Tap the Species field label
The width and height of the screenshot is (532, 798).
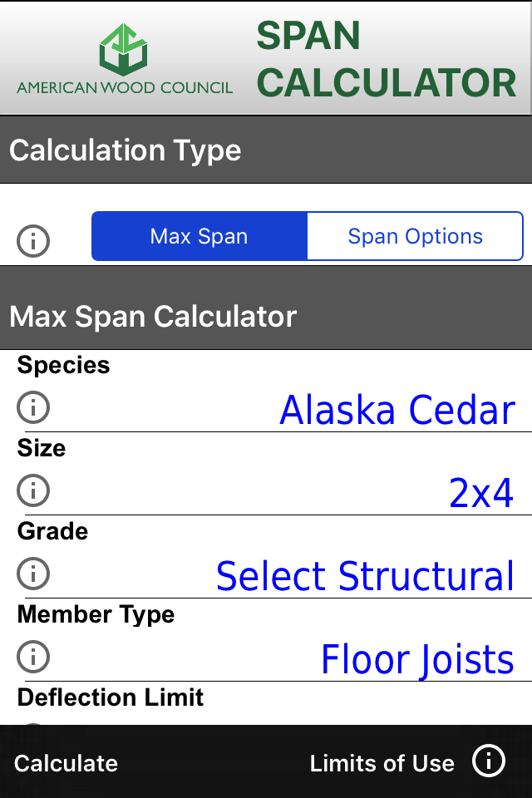[63, 365]
